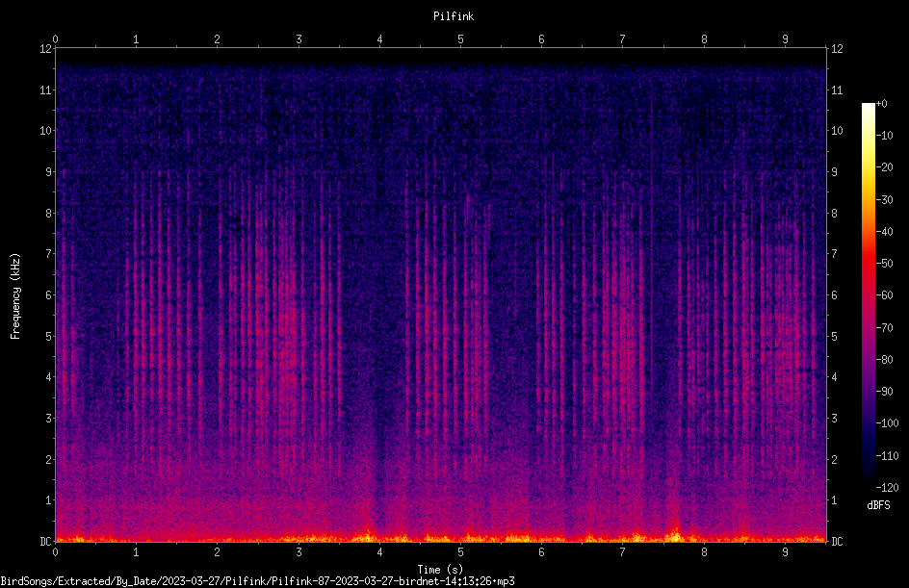Click the -50 red level on color scale
Image resolution: width=909 pixels, height=588 pixels.
[x=885, y=263]
